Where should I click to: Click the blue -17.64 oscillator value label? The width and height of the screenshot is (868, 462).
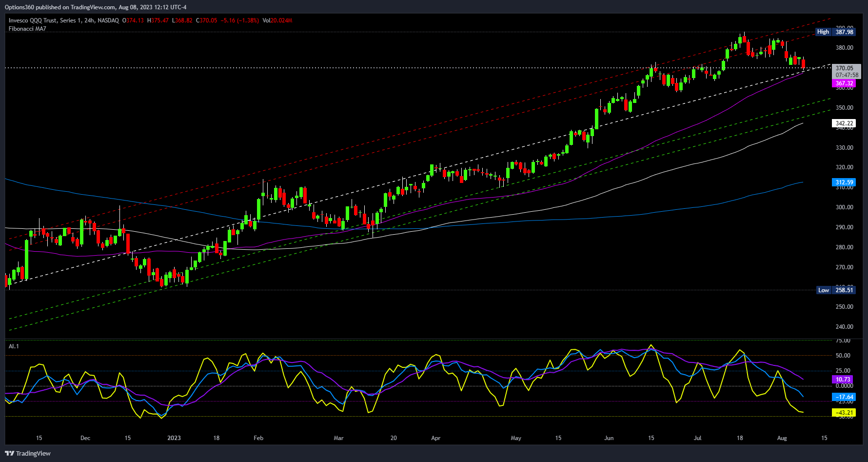coord(844,397)
